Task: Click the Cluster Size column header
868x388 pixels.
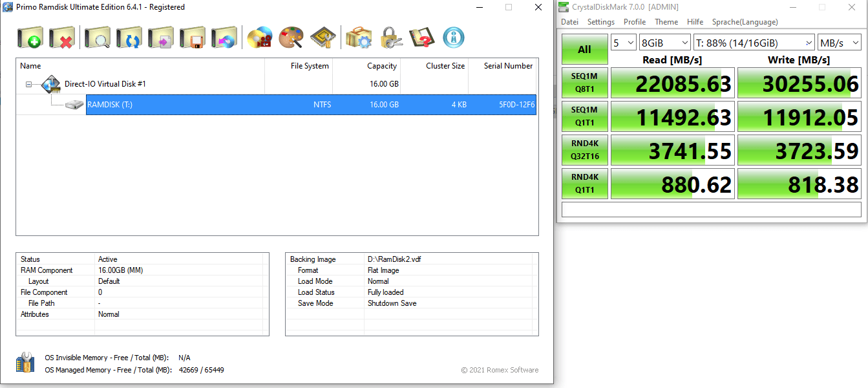Action: pos(434,66)
